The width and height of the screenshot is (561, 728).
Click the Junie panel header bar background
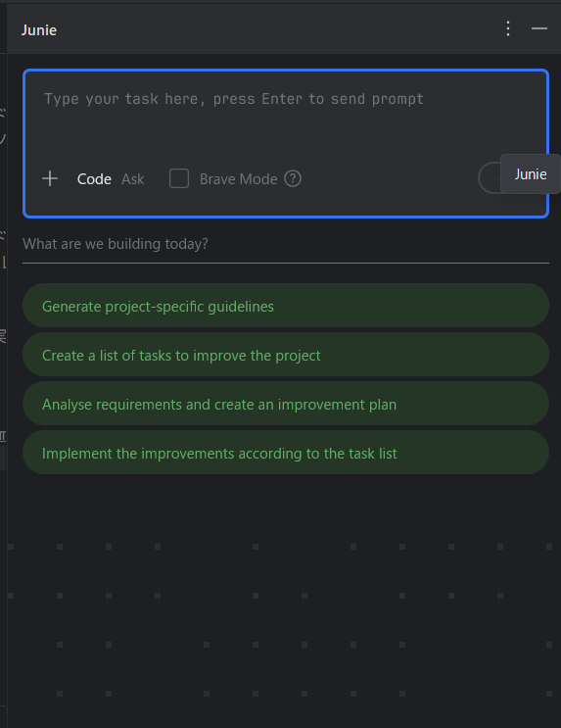coord(278,28)
